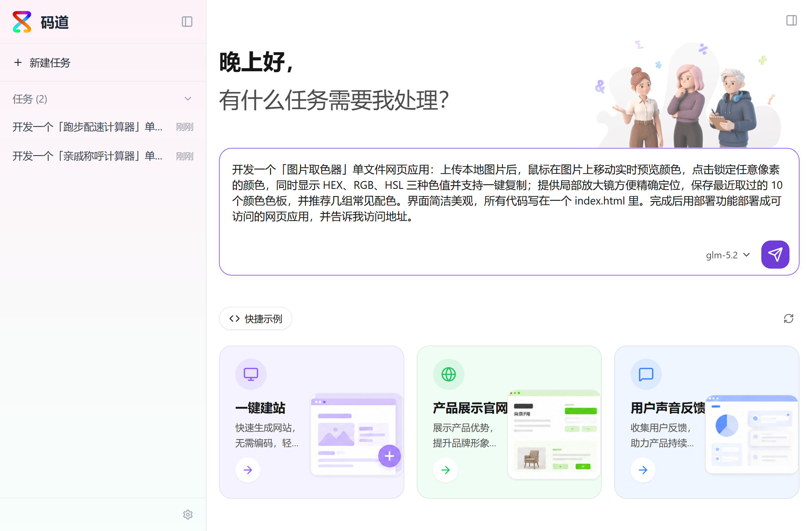This screenshot has width=812, height=531.
Task: Click 刚刚 timestamp of 亲戚称呼计算器 task
Action: coord(185,156)
